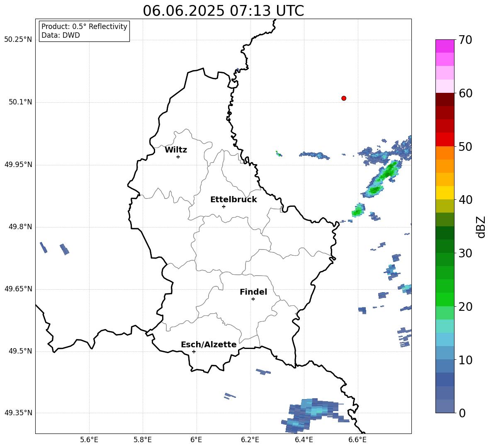Click the title 06.06.2025 07:13 UTC
This screenshot has width=491, height=448.
coord(223,11)
